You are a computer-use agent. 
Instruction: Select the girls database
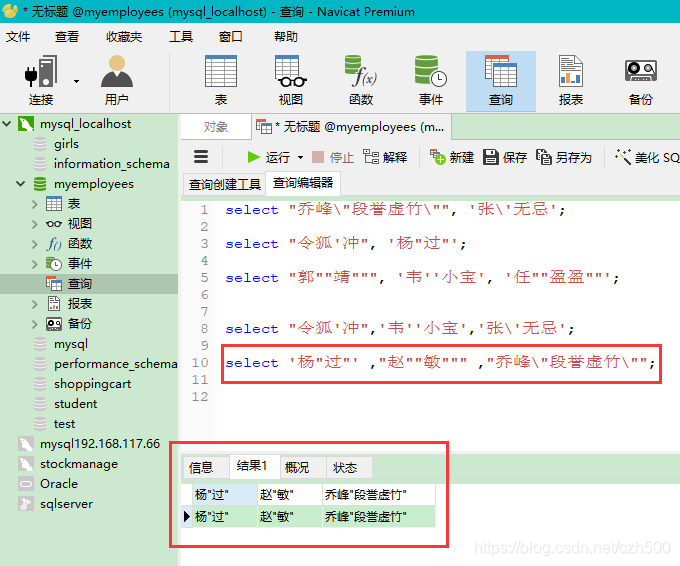click(x=66, y=144)
